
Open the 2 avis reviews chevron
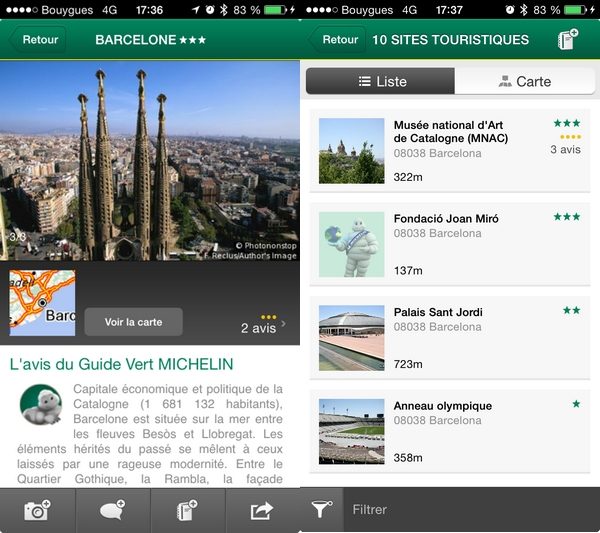click(283, 323)
